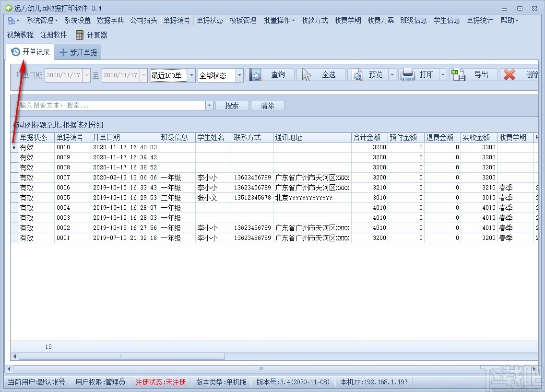Sort by the 学生姓名 column header
This screenshot has height=392, width=545.
[213, 137]
